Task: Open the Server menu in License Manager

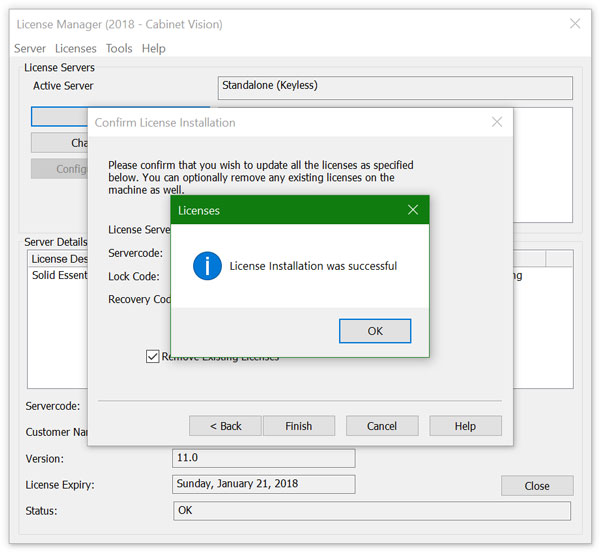Action: coord(30,49)
